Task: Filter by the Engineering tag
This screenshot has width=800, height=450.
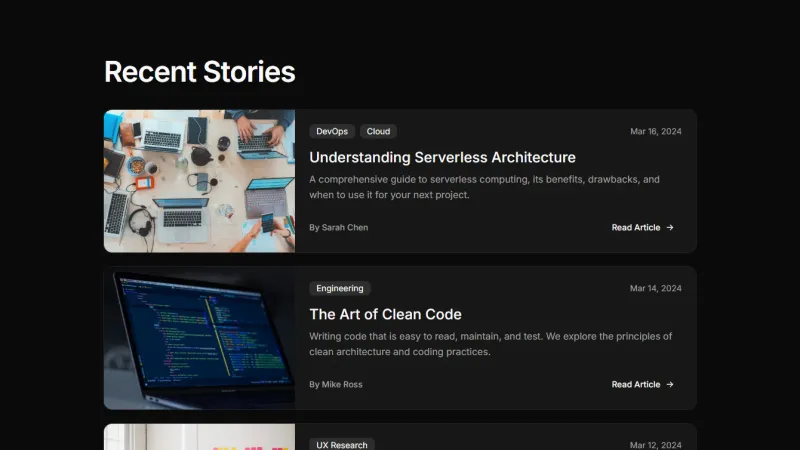Action: (x=339, y=288)
